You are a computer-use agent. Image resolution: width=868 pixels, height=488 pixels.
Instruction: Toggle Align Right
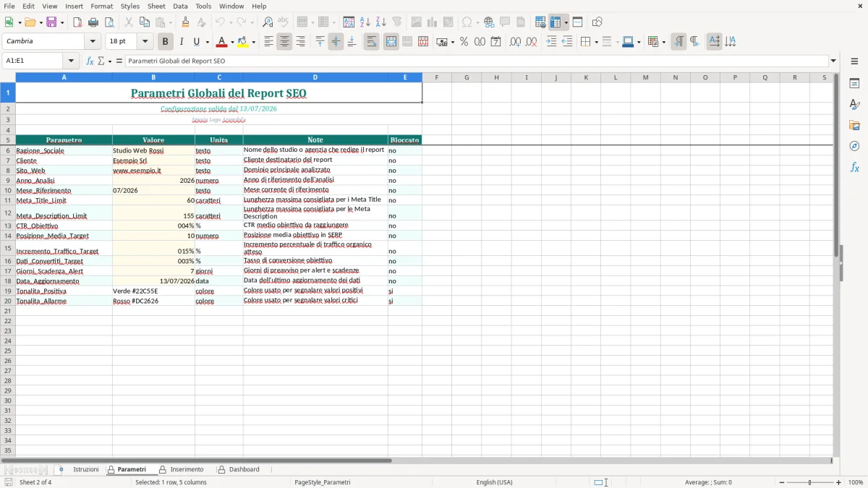click(300, 42)
